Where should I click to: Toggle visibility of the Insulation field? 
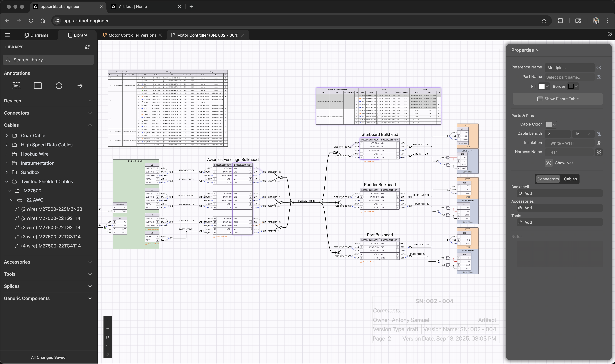(x=599, y=143)
